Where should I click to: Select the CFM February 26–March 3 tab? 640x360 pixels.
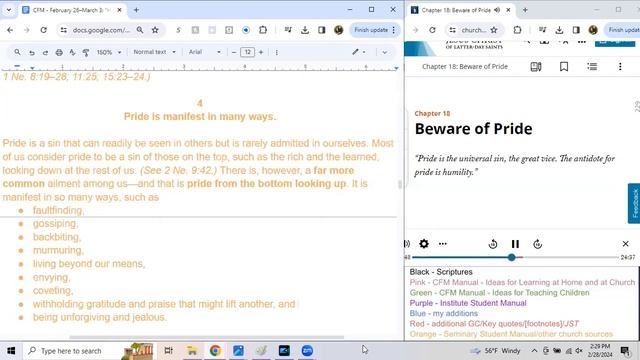[72, 10]
